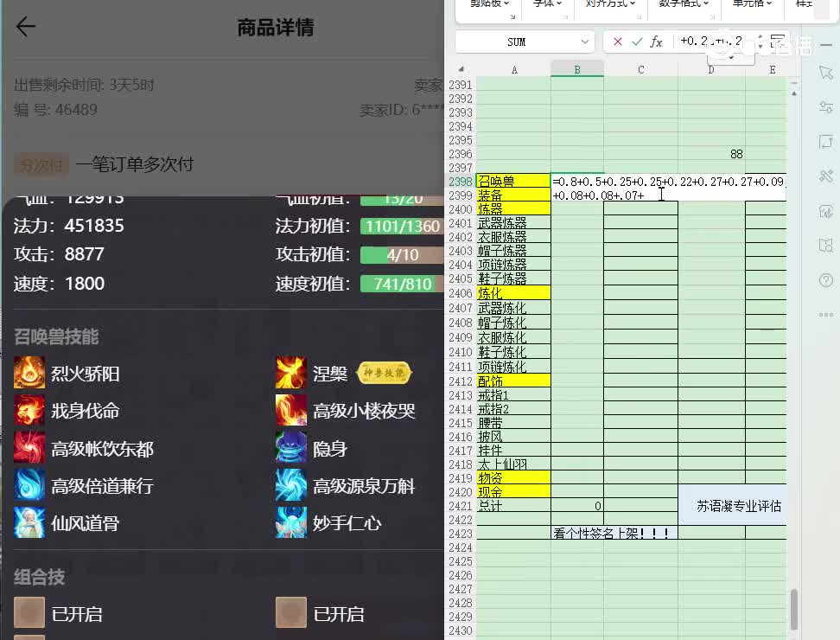The width and height of the screenshot is (840, 640).
Task: Open the fx insert function dialog
Action: tap(656, 42)
